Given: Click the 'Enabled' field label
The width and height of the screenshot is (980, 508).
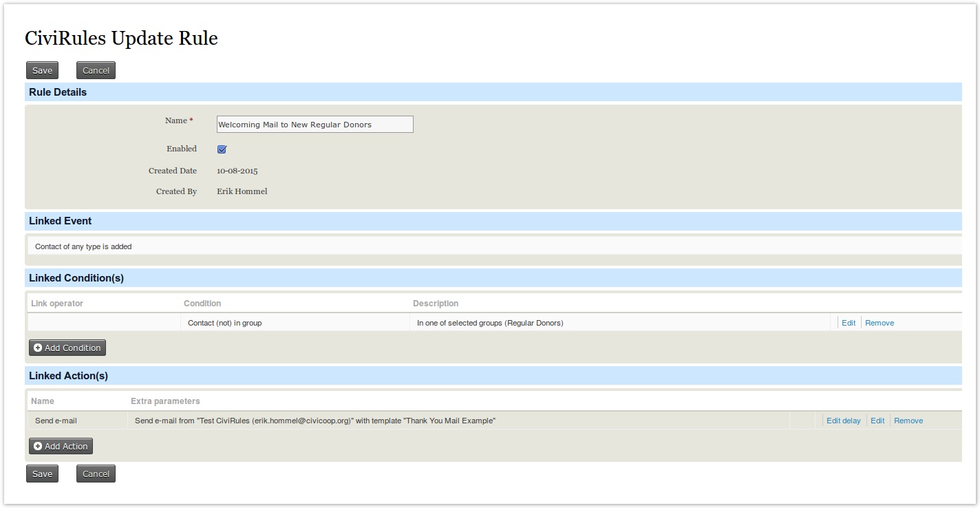Looking at the screenshot, I should 182,149.
